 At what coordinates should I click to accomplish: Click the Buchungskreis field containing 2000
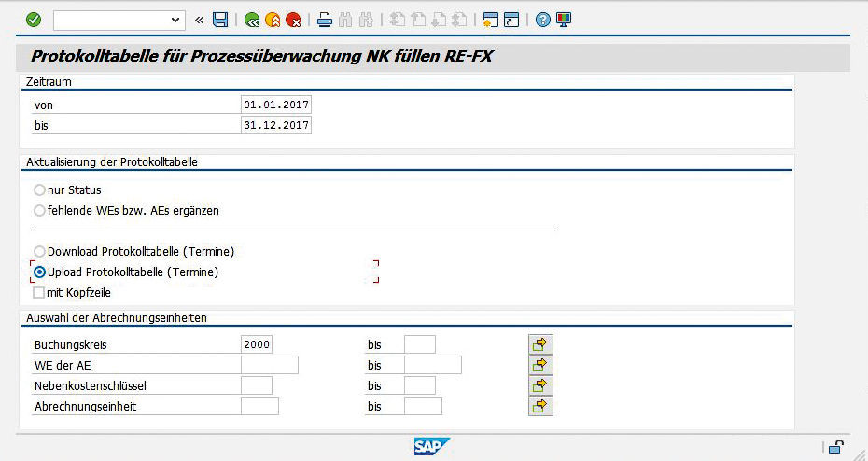[257, 344]
